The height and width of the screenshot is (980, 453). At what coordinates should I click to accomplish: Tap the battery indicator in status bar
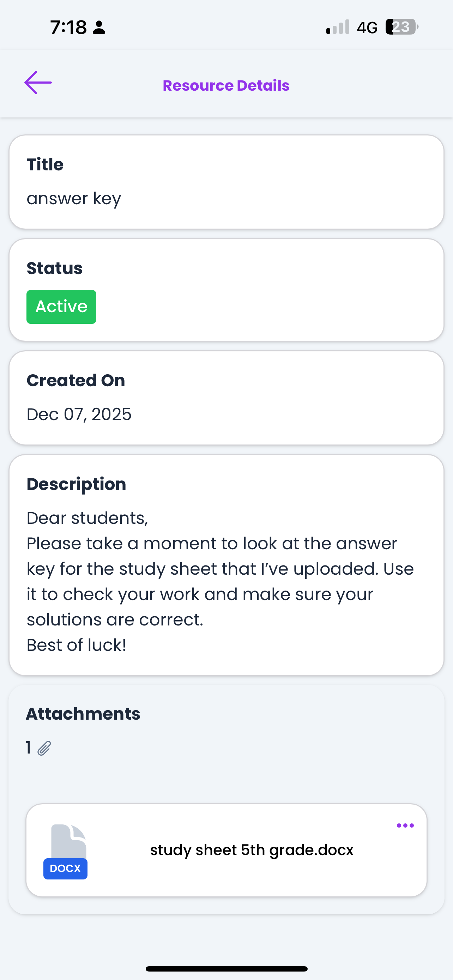[401, 27]
